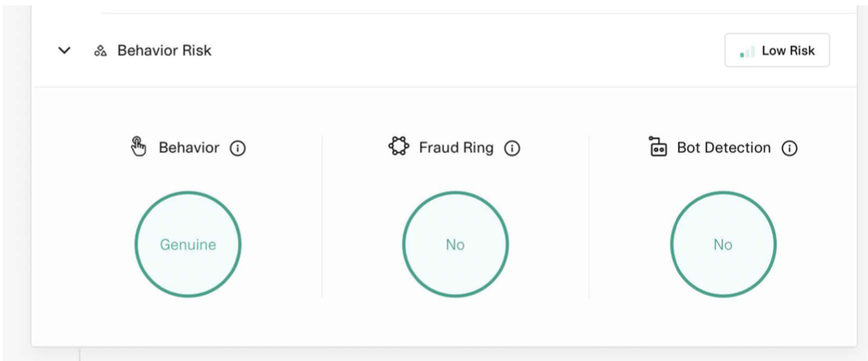Click horizontal line under Behavior Risk header
This screenshot has width=868, height=361.
(444, 87)
